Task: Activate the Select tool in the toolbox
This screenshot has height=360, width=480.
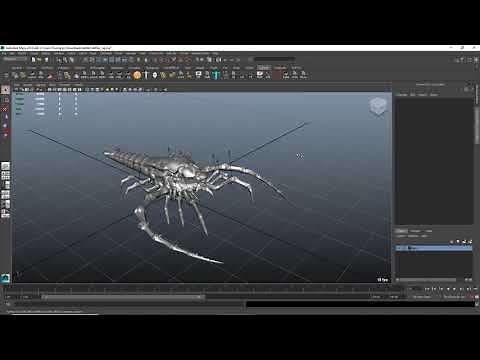Action: click(5, 90)
